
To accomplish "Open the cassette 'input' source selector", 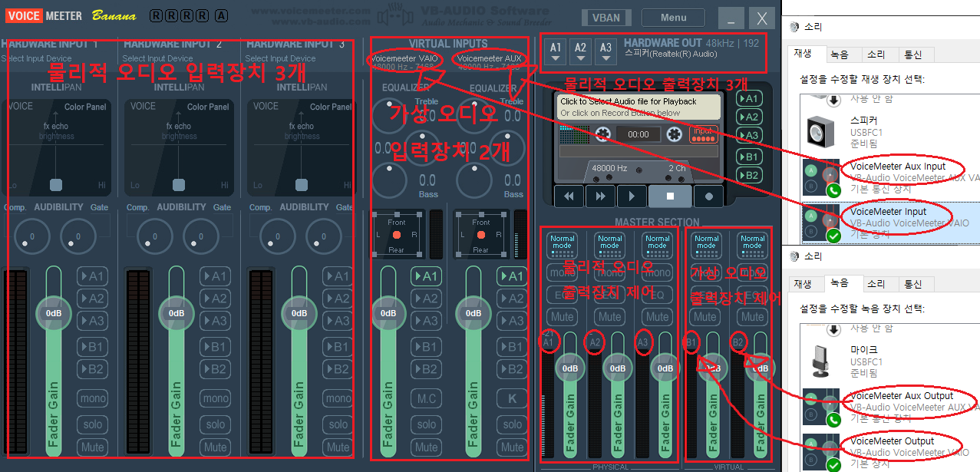I will click(703, 134).
